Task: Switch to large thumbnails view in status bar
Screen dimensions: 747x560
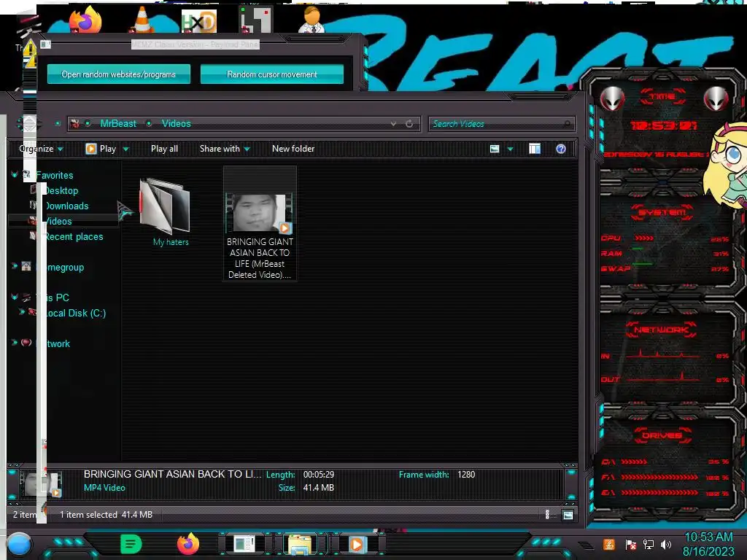Action: pyautogui.click(x=568, y=516)
